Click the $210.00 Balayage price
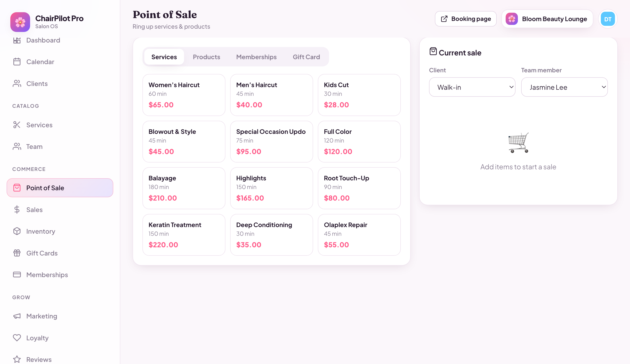630x364 pixels. (x=162, y=198)
